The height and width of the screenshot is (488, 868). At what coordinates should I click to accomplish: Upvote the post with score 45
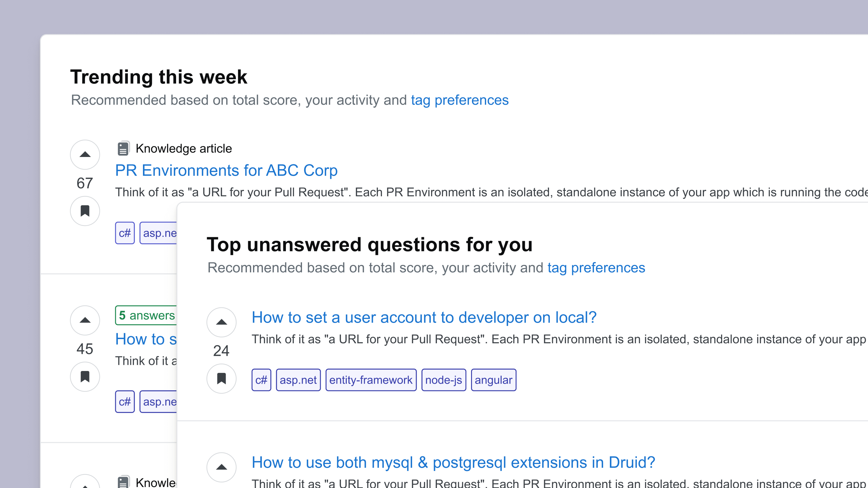tap(85, 320)
